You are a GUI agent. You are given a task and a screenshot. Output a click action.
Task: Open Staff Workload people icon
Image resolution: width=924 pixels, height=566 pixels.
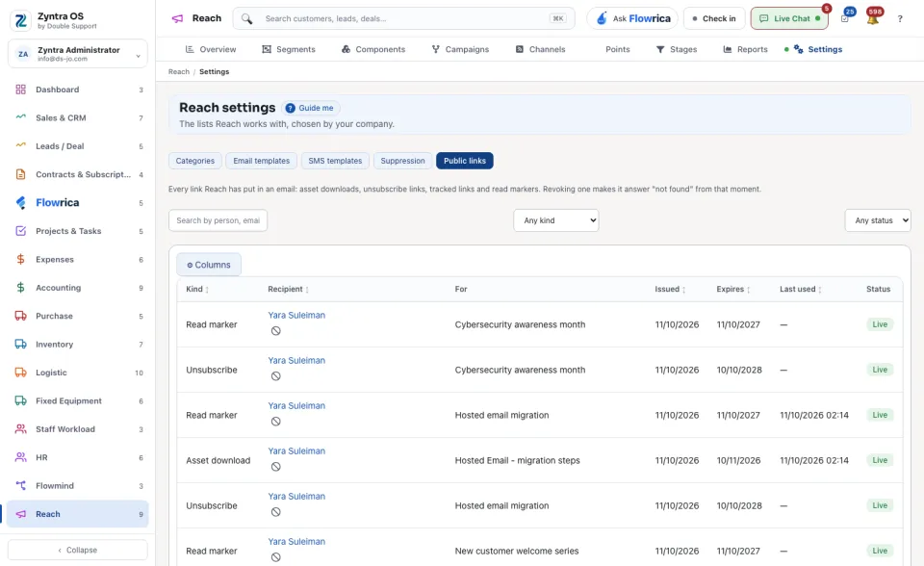point(20,429)
